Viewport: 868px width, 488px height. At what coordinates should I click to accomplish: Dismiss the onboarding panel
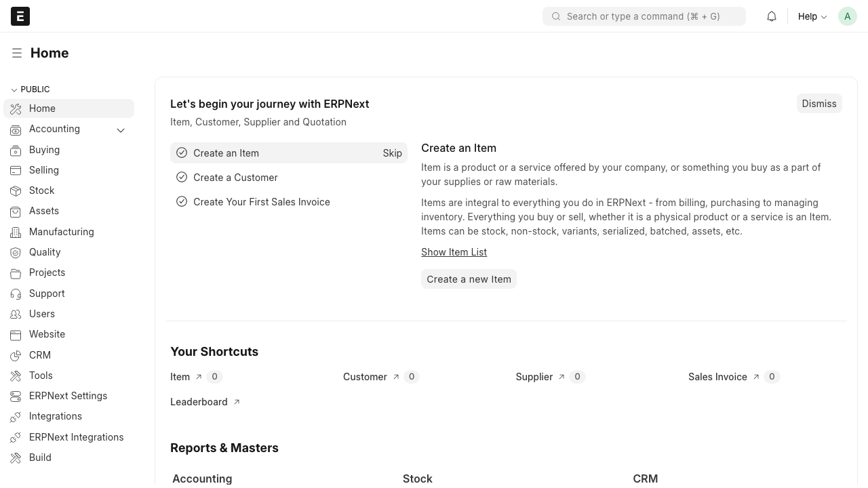819,104
